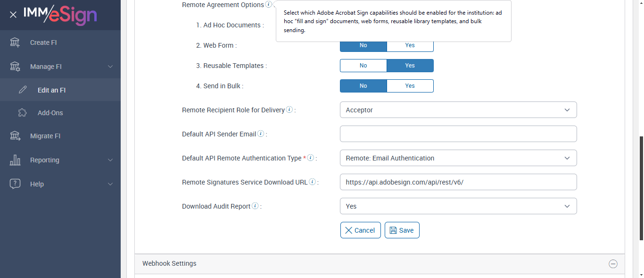Click info icon beside Remote Agreement Options

(x=268, y=5)
